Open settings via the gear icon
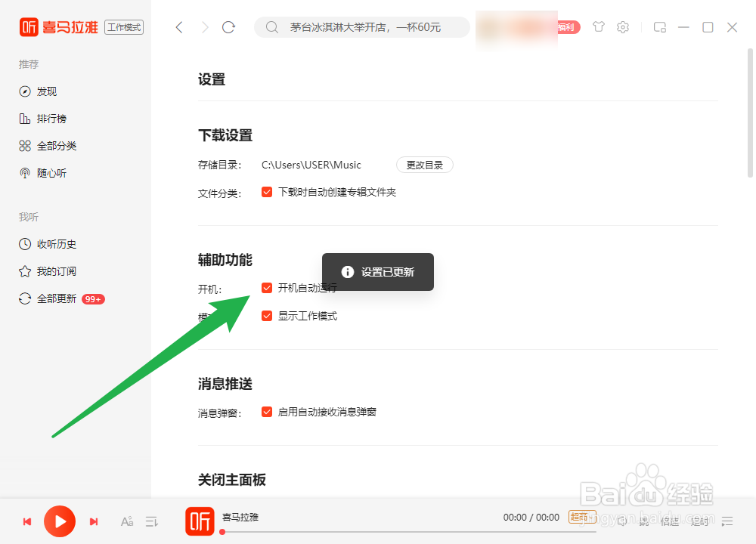 point(622,26)
